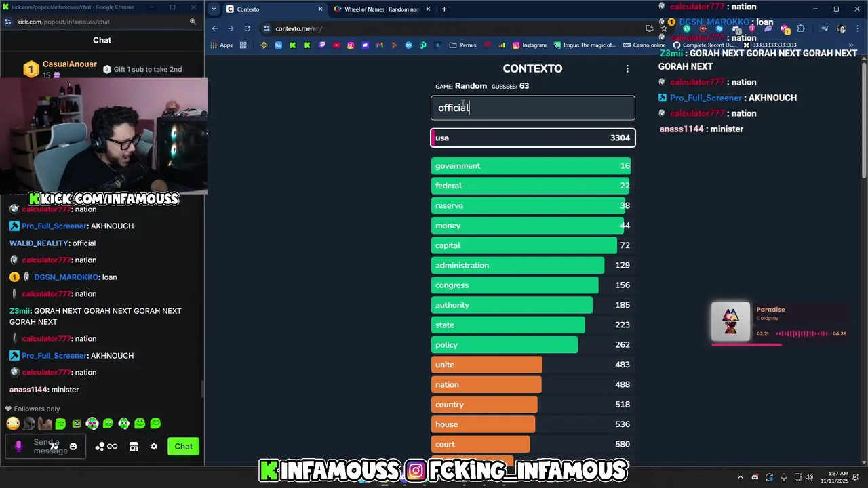Click DGSN_MAROKKO username in Kick chat
This screenshot has width=868, height=488.
[66, 277]
